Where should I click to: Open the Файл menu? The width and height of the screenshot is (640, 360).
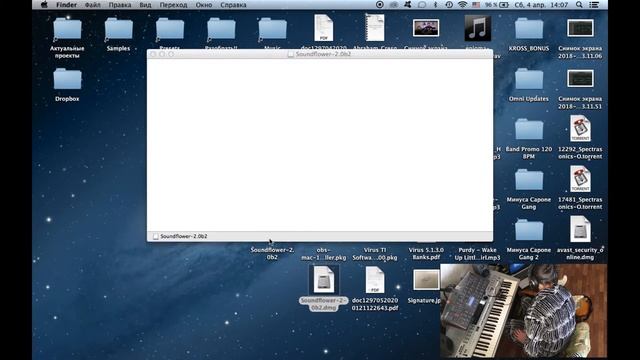93,5
